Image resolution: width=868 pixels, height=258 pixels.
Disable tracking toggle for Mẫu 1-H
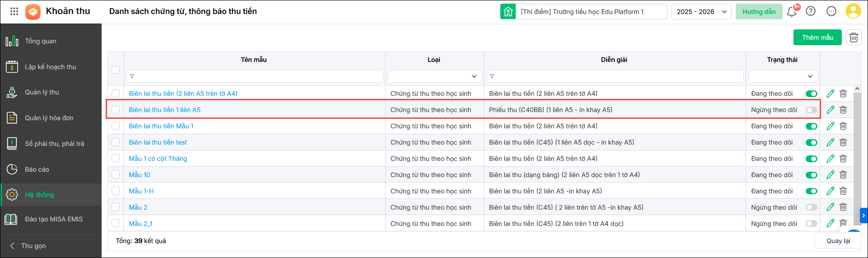(x=812, y=191)
